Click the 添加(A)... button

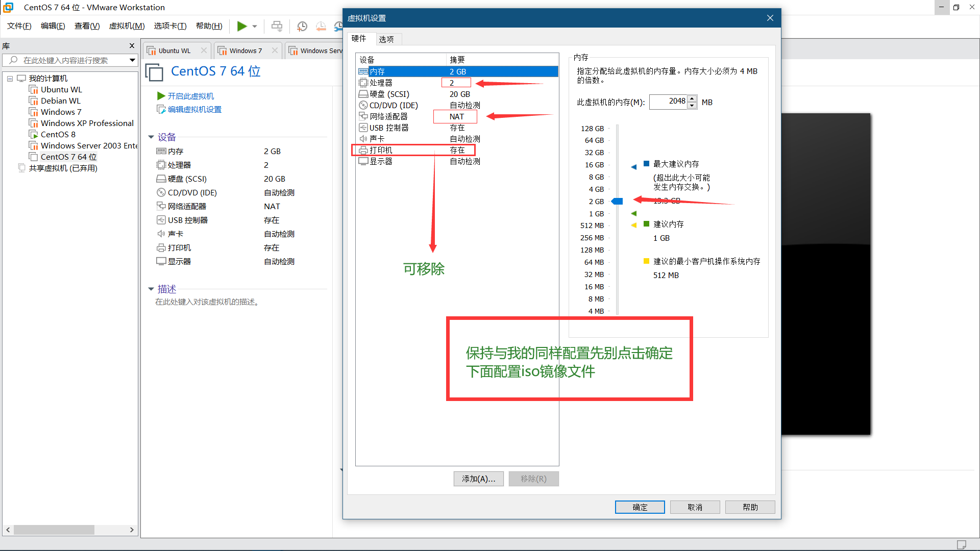(x=478, y=479)
